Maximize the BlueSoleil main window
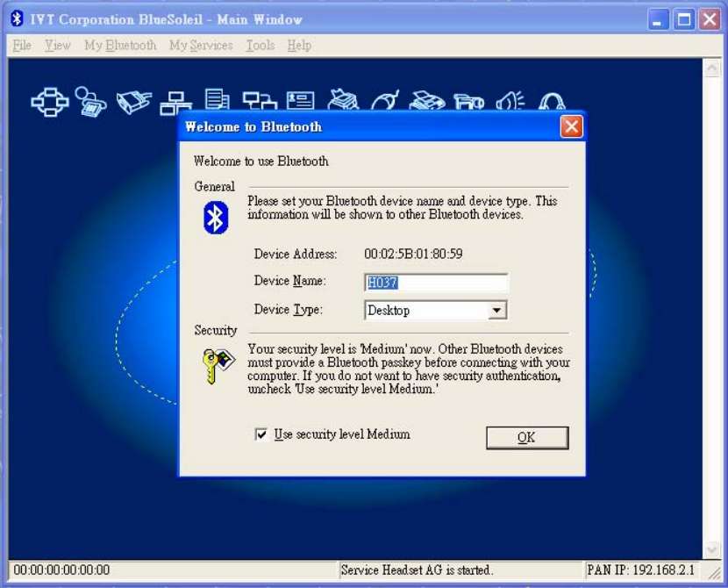 (x=684, y=19)
